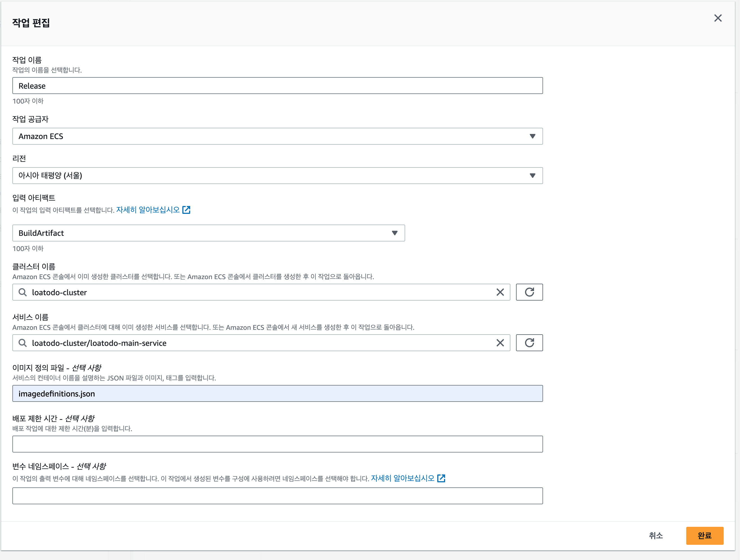Clear the service name field
Screen dimensions: 740x560
click(500, 343)
